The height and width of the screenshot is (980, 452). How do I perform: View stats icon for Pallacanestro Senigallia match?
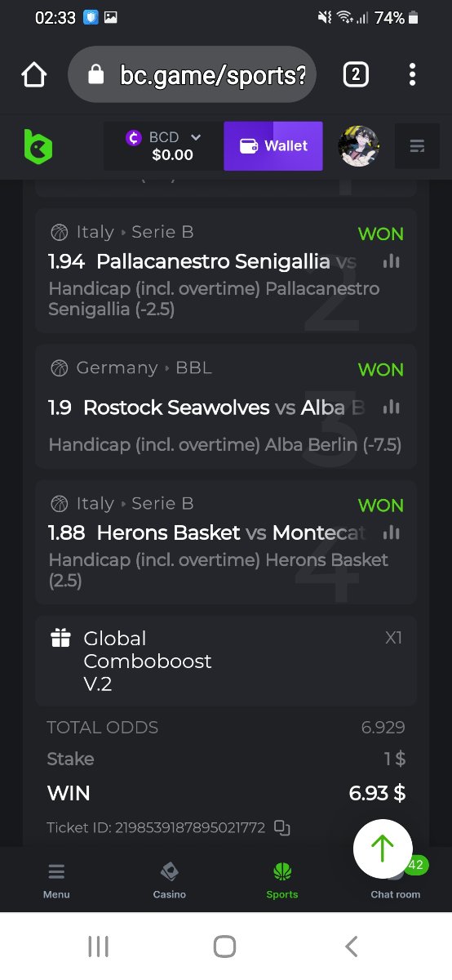(x=392, y=261)
